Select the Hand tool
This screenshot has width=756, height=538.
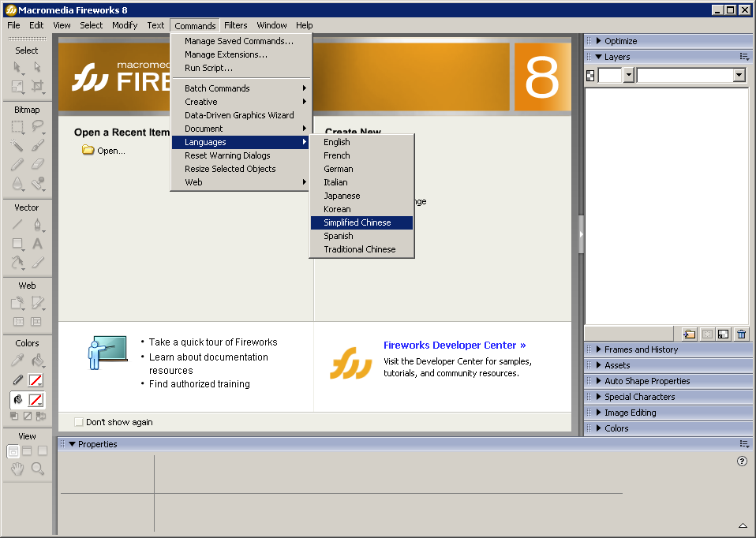click(x=17, y=468)
